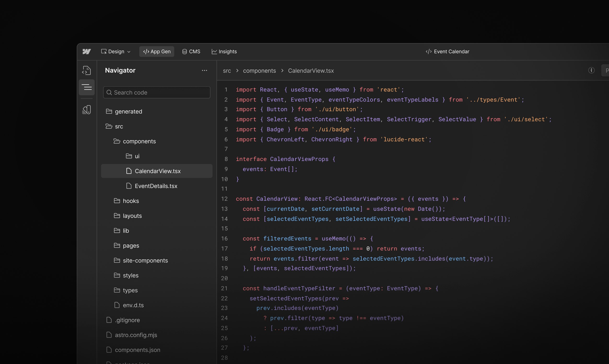Click the file icon beside EventDetails.tsx

[x=129, y=186]
